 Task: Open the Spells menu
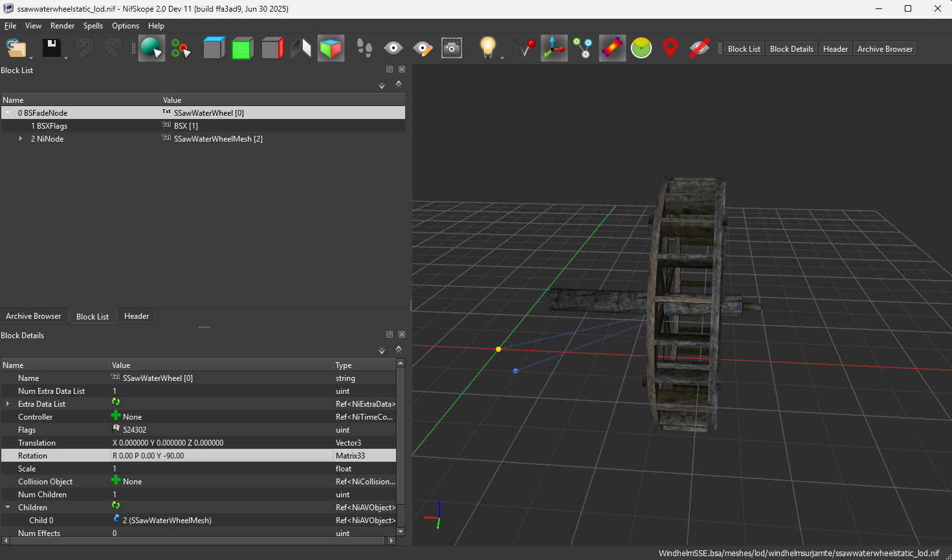tap(93, 26)
